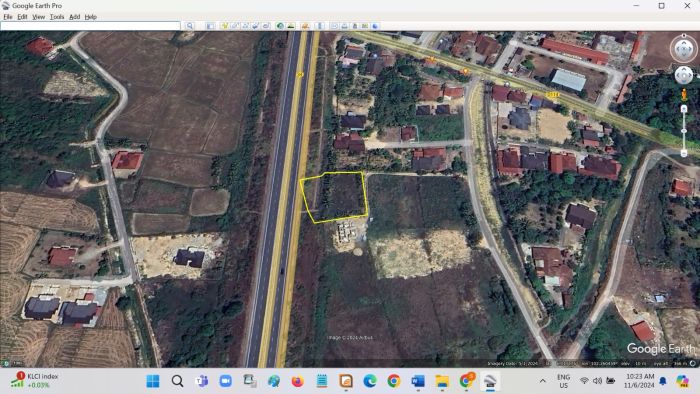Open Windows taskbar search
This screenshot has width=700, height=394.
[x=177, y=381]
